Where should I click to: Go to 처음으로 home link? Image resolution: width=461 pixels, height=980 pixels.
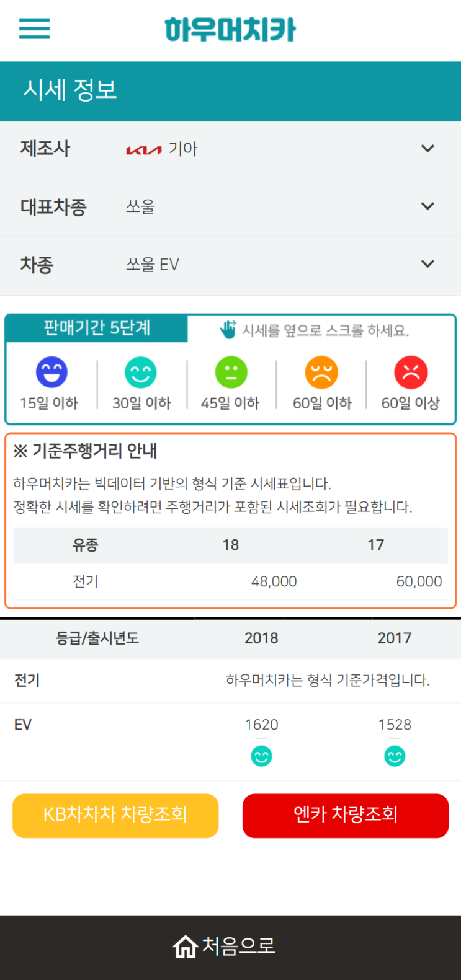click(x=224, y=947)
